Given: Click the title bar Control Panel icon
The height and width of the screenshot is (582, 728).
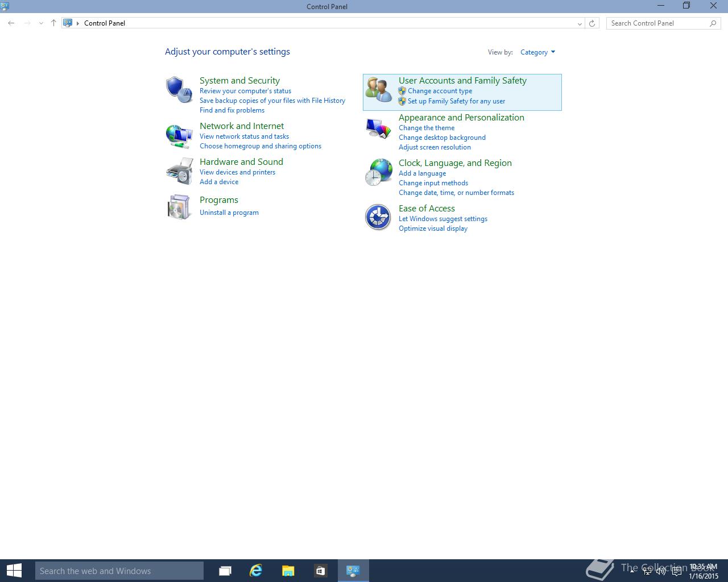Looking at the screenshot, I should [5, 6].
